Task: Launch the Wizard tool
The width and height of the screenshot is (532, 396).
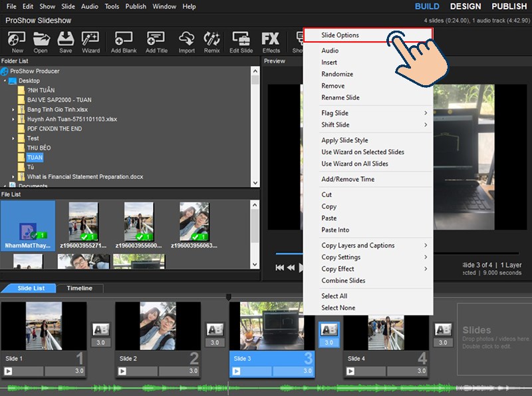Action: click(90, 42)
